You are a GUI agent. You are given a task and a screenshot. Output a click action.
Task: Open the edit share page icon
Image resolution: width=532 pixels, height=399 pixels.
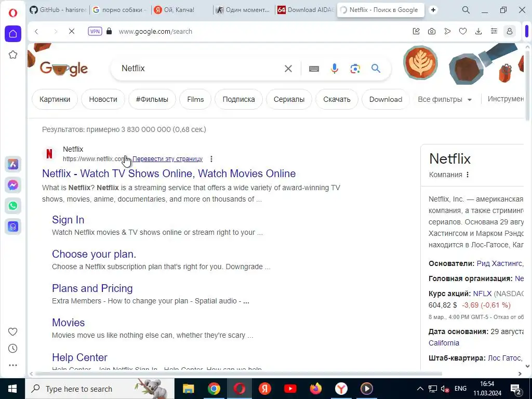click(416, 31)
